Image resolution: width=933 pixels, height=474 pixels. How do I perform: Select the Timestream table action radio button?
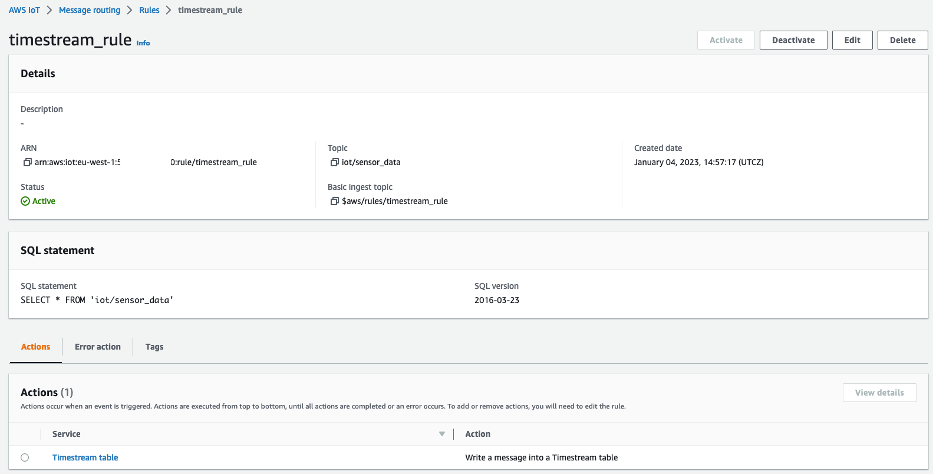coord(24,457)
